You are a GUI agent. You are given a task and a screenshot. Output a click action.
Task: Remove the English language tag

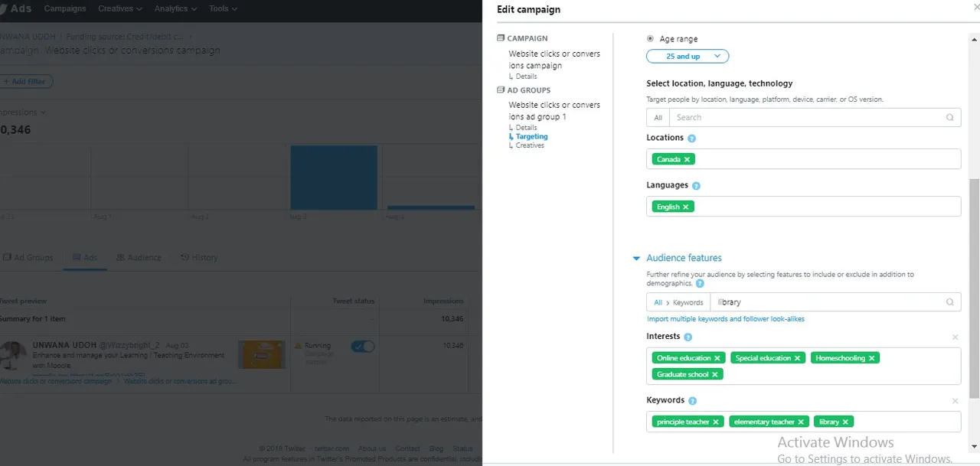[685, 207]
